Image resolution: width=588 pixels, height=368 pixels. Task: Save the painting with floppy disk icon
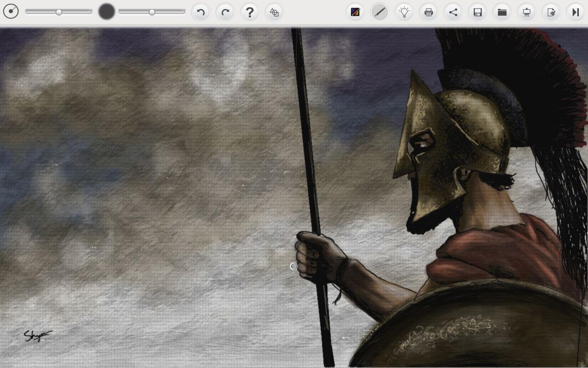(x=478, y=12)
